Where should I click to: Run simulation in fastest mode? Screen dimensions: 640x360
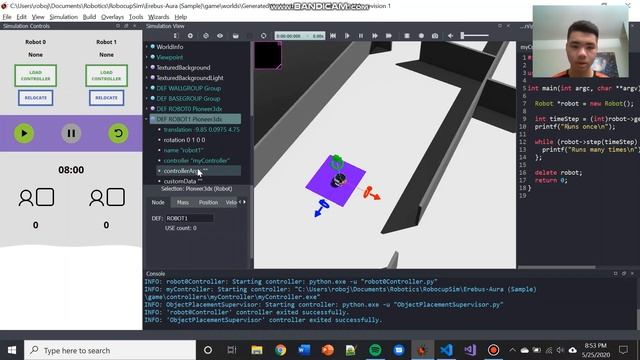pyautogui.click(x=389, y=36)
